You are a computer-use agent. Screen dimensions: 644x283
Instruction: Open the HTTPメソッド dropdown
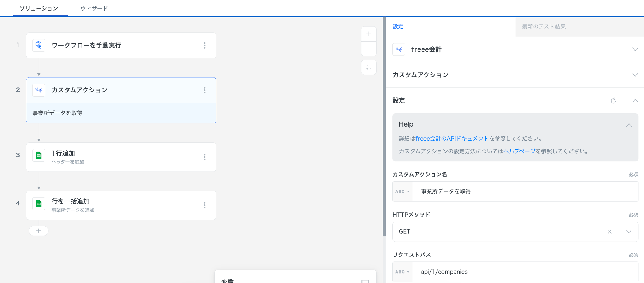tap(629, 232)
